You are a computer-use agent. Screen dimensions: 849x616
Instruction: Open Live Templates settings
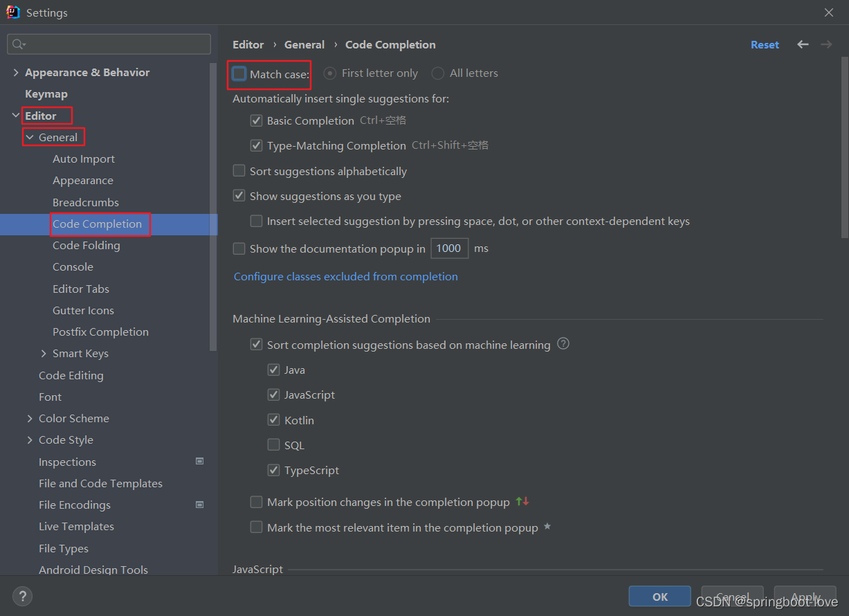pyautogui.click(x=76, y=527)
